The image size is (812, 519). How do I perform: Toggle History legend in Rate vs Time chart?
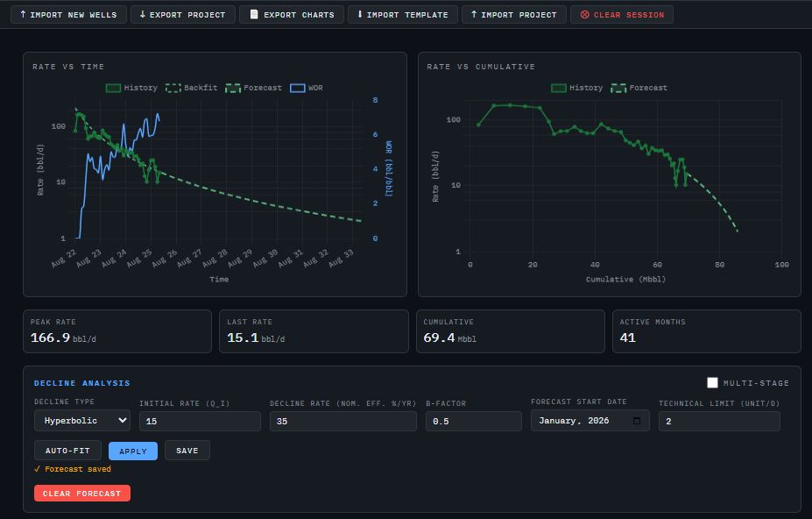(131, 88)
